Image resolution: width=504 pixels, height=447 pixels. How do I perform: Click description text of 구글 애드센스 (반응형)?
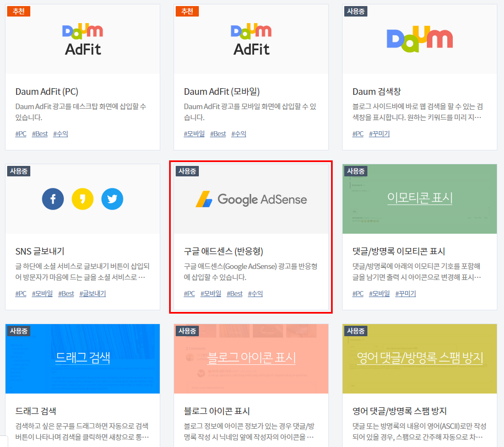(x=251, y=272)
